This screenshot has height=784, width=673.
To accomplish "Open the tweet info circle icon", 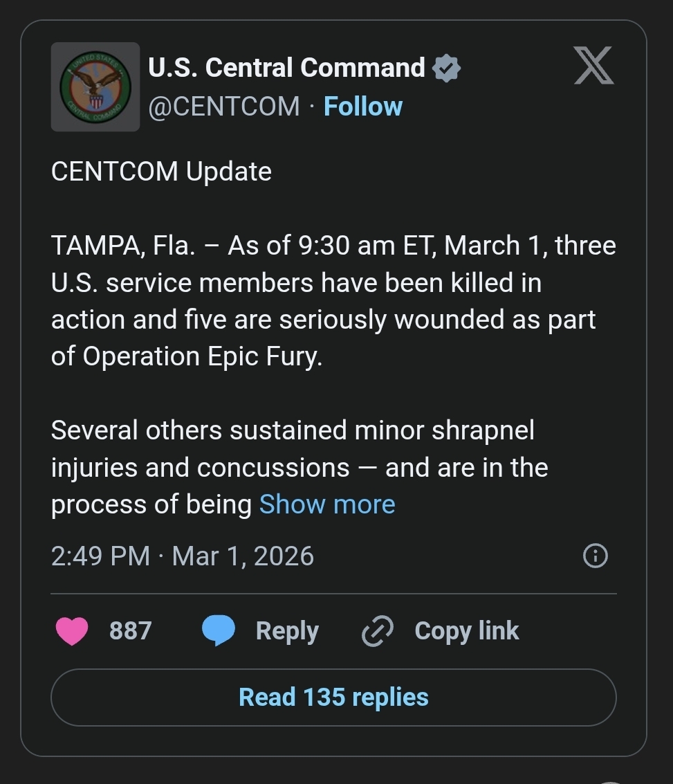I will [596, 556].
